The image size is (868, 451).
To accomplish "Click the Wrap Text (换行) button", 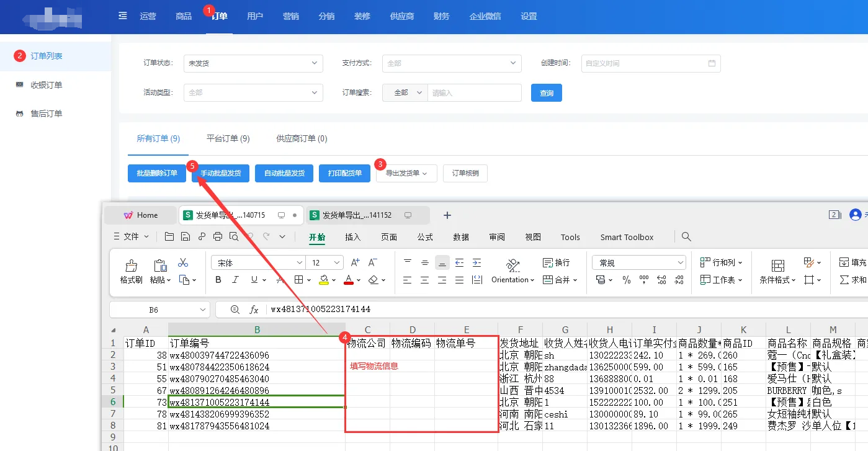I will (x=556, y=262).
